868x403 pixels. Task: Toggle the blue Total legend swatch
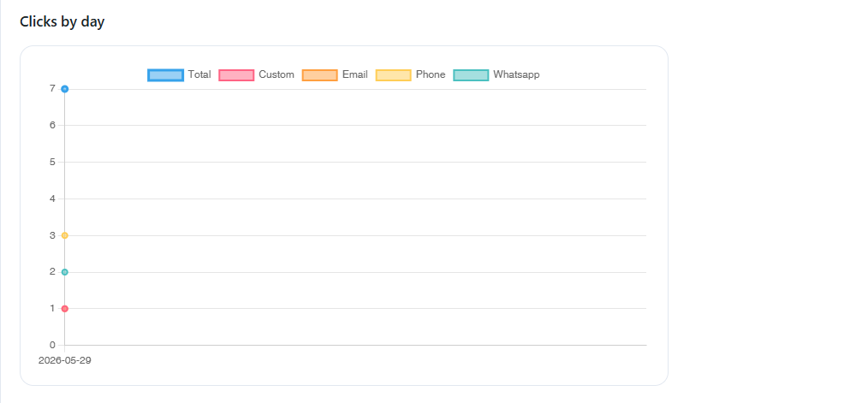pyautogui.click(x=165, y=74)
